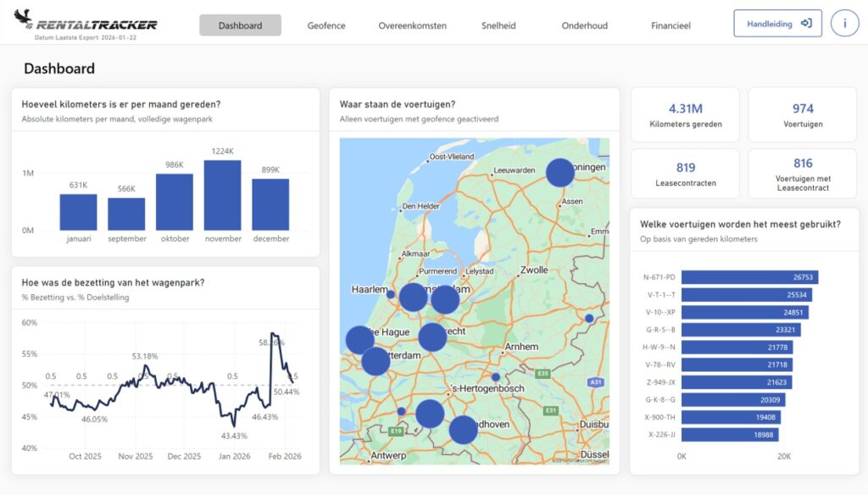The height and width of the screenshot is (495, 868).
Task: Click the X-226-JJ vehicle bar
Action: pos(730,435)
